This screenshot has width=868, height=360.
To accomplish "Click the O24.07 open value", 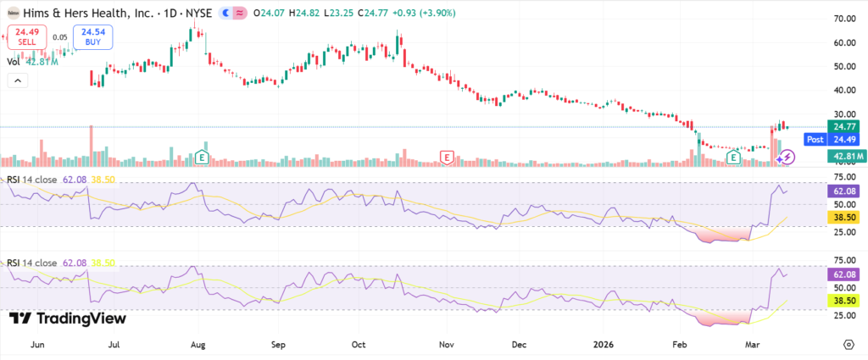I will pos(268,12).
